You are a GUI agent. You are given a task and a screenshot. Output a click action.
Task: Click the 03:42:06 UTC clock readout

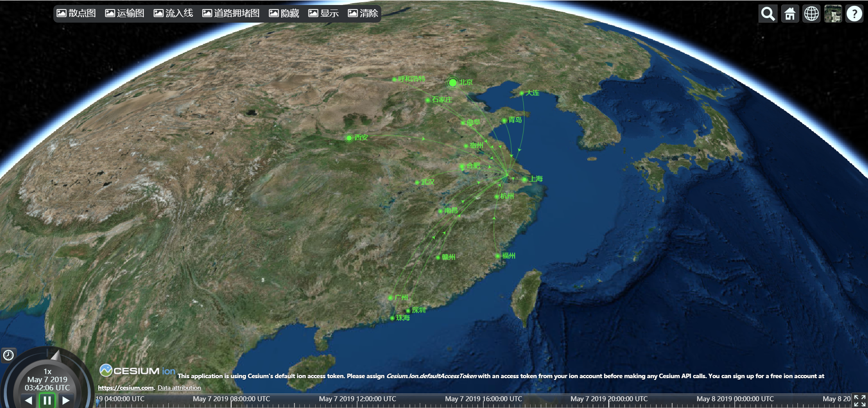47,388
